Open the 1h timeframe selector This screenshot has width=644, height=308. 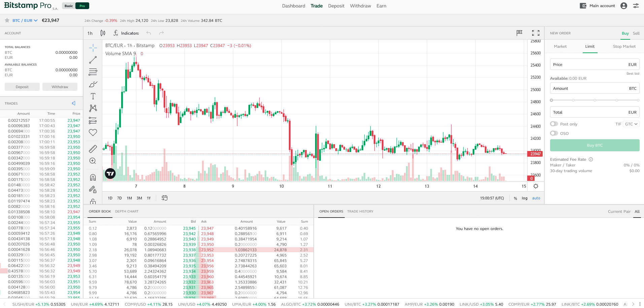pyautogui.click(x=90, y=33)
